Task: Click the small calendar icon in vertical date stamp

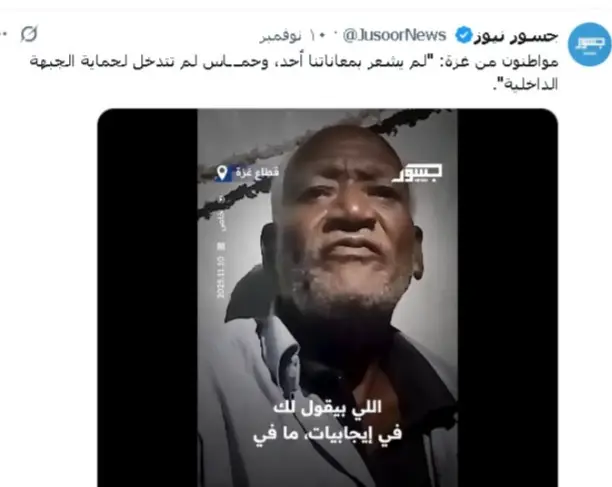Action: 221,246
